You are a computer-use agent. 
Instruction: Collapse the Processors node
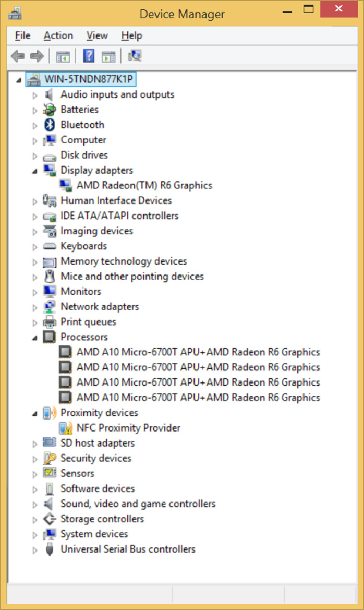tap(35, 338)
